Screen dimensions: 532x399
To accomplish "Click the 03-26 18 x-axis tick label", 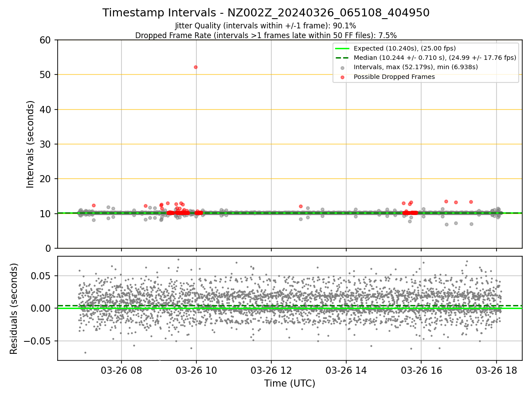I will pyautogui.click(x=496, y=370).
